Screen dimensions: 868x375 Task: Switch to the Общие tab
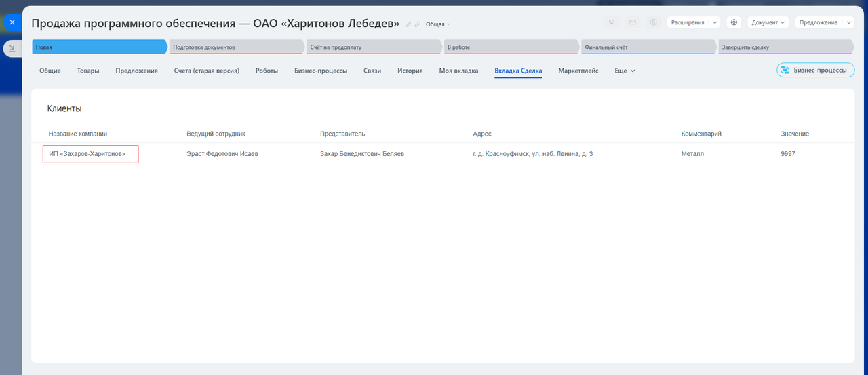tap(50, 71)
